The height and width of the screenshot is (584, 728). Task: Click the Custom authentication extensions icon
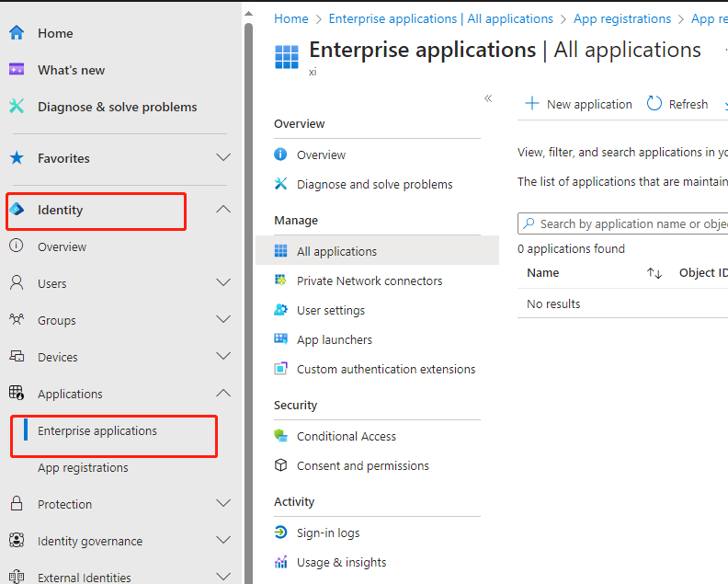click(280, 369)
